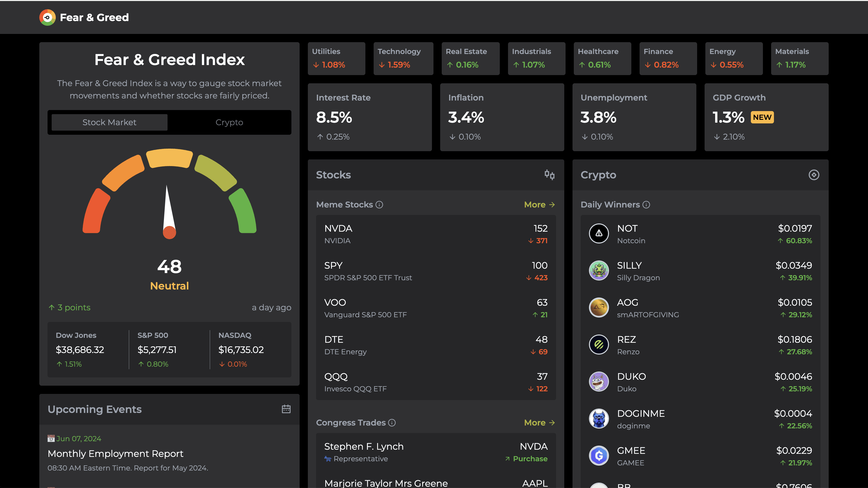Select the DTE Energy stock row
868x488 pixels.
436,345
